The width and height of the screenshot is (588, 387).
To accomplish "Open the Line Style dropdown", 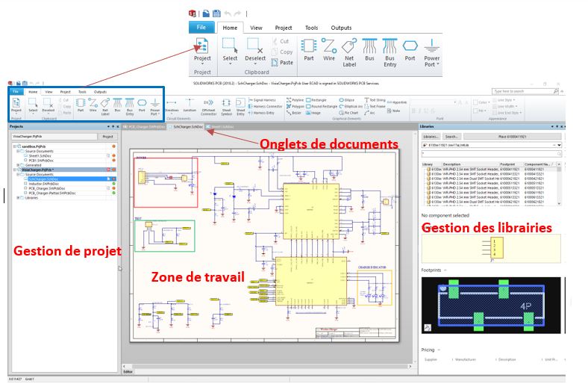I will [x=504, y=100].
